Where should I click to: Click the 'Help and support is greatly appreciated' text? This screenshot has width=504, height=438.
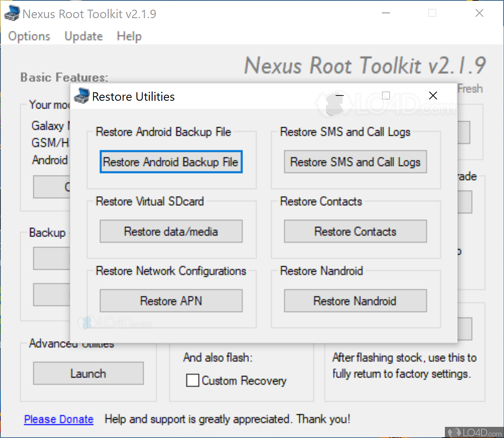[228, 419]
